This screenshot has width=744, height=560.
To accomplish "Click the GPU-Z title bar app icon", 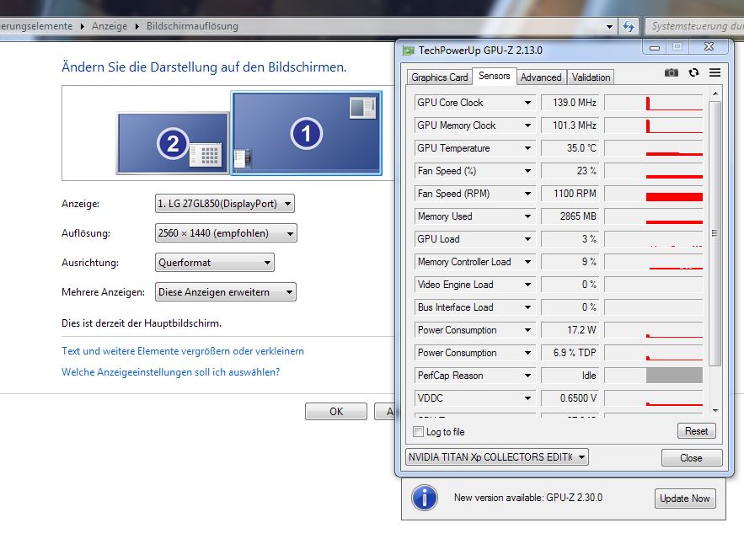I will 408,51.
